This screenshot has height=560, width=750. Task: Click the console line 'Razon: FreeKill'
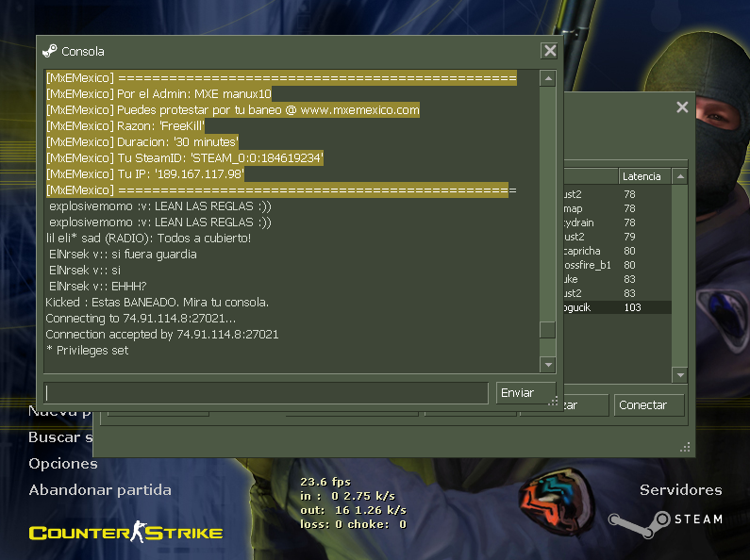point(125,126)
